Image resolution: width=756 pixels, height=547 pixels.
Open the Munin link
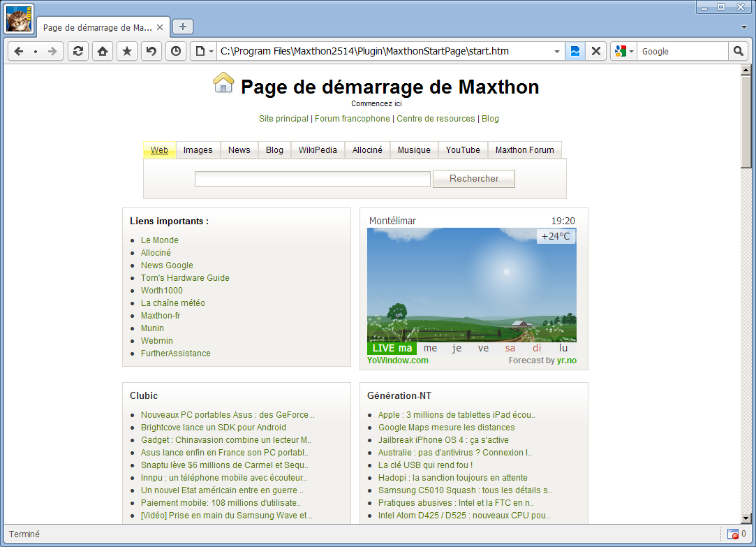[x=152, y=328]
